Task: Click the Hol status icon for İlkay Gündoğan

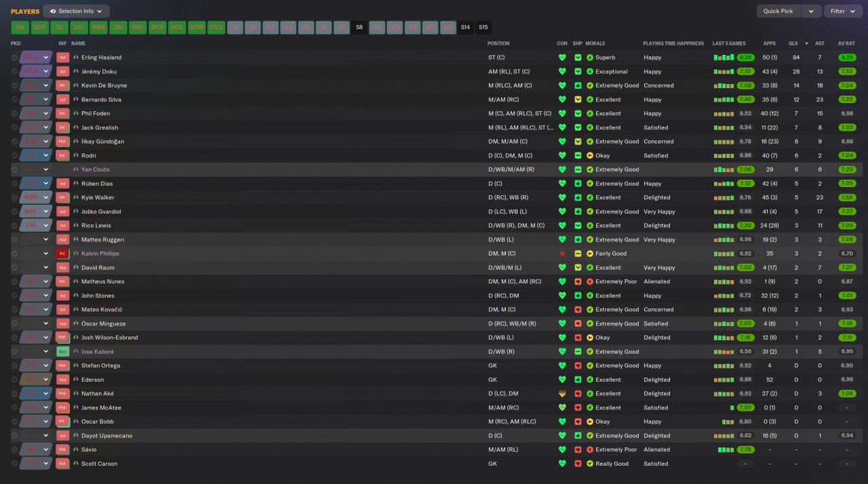Action: [x=63, y=142]
